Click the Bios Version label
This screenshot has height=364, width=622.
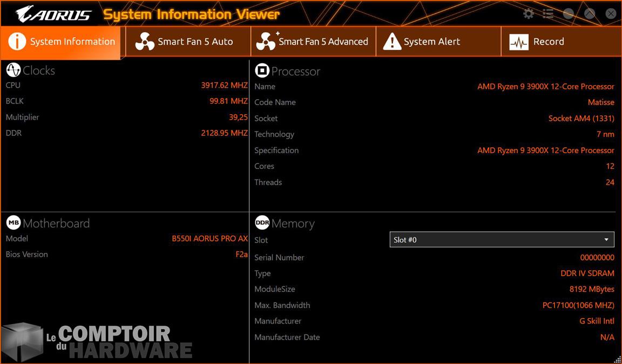pos(26,255)
